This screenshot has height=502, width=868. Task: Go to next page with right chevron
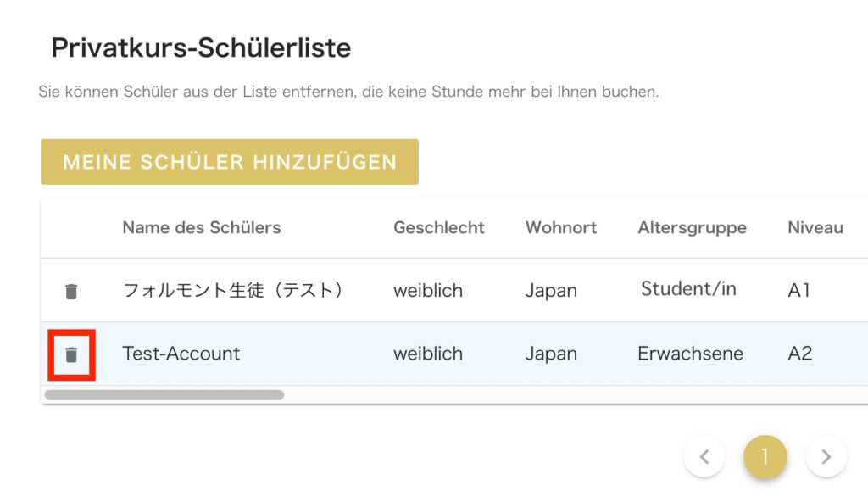point(826,456)
